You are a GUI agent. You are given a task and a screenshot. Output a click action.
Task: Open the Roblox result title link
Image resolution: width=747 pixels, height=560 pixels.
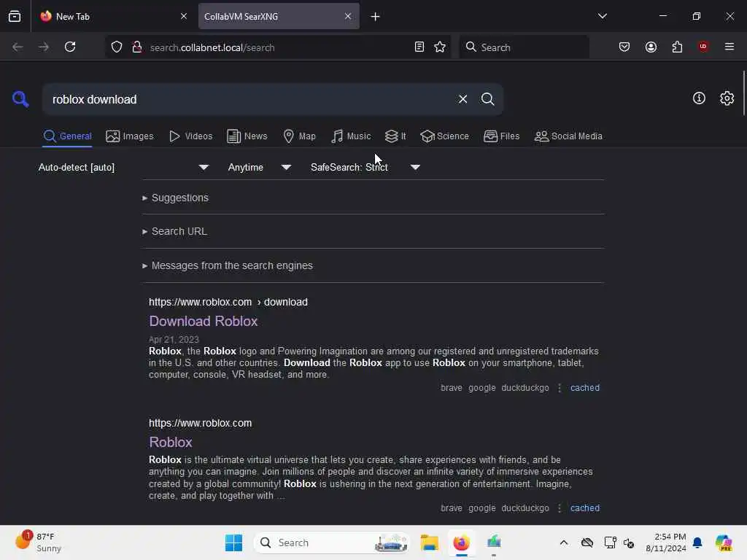(x=171, y=443)
